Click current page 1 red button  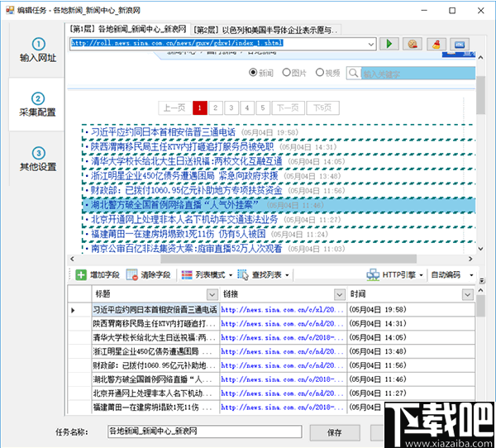tap(200, 108)
